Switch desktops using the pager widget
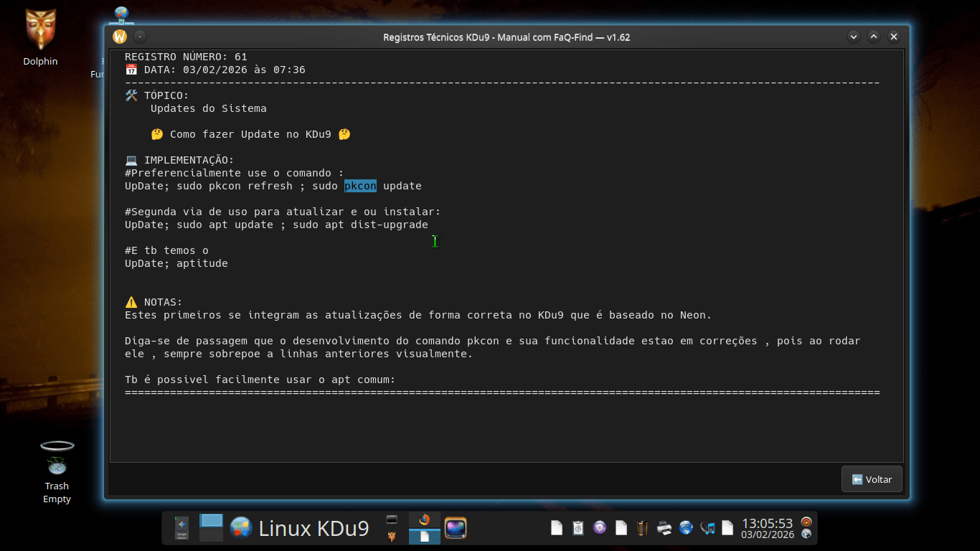Screen dimensions: 980x551 tap(212, 528)
